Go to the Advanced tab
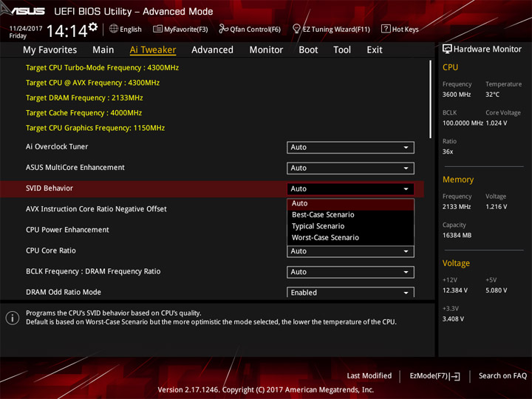 coord(212,50)
